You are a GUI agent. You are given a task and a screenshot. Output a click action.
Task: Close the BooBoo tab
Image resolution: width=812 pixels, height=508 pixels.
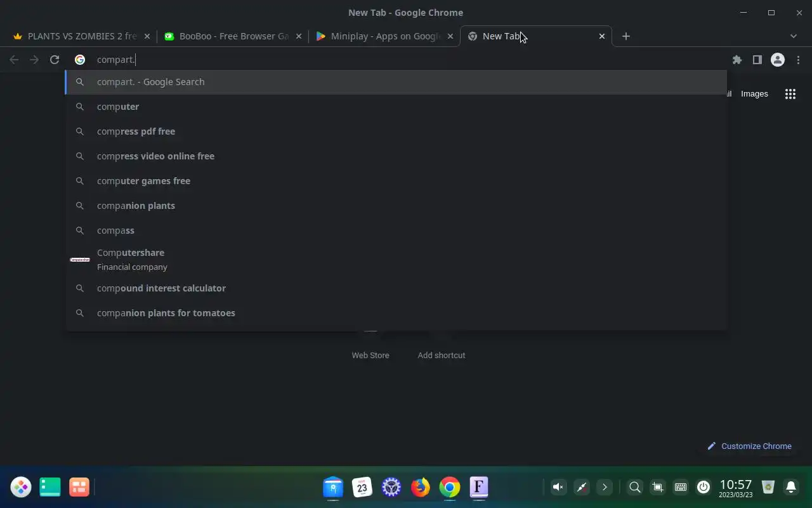pyautogui.click(x=299, y=36)
